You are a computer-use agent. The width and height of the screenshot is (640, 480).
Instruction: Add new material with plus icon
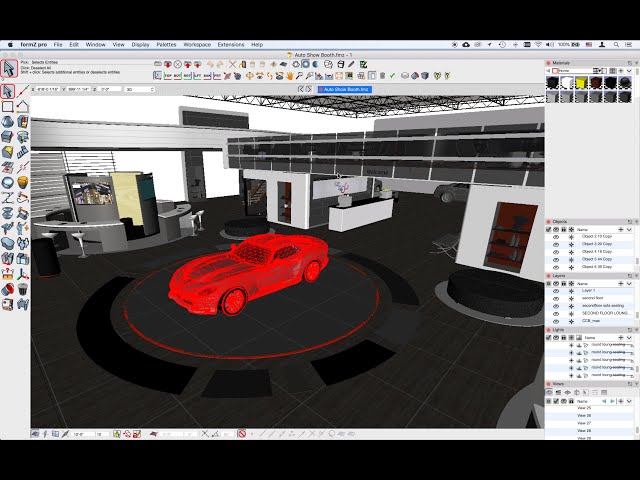click(x=621, y=71)
